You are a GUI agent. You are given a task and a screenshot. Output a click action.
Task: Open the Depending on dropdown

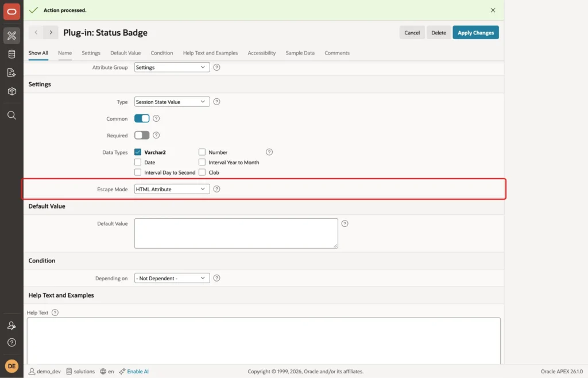172,278
